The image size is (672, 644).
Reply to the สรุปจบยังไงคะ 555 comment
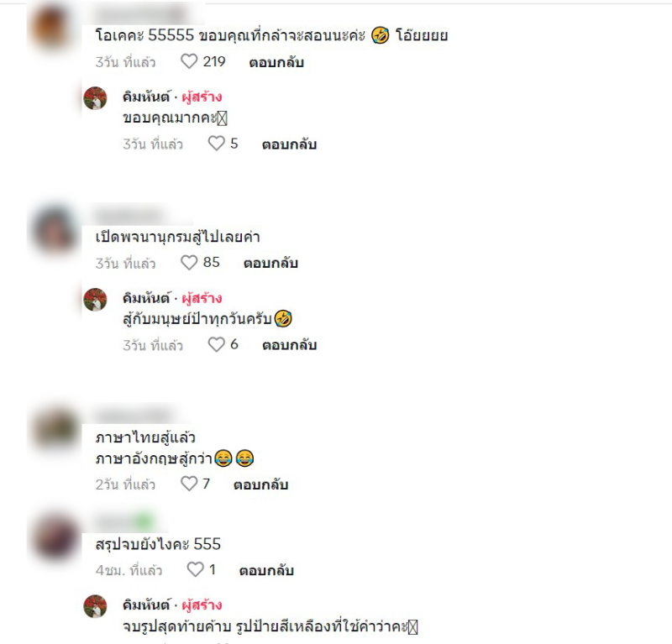pyautogui.click(x=266, y=570)
